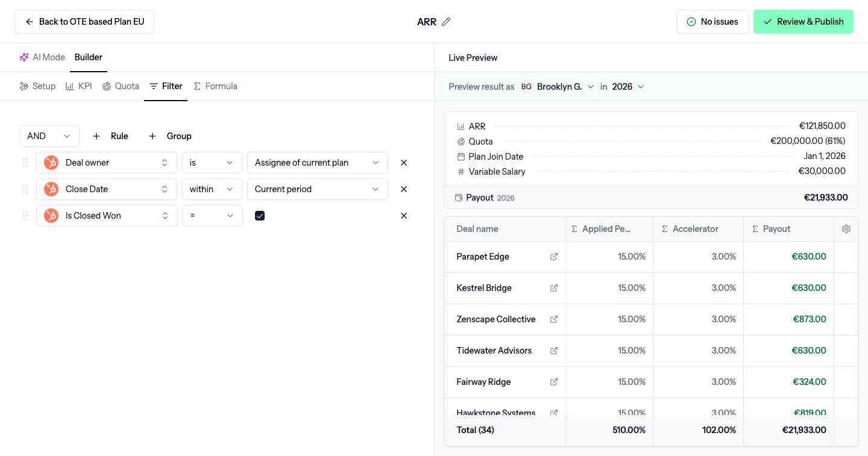The width and height of the screenshot is (868, 456).
Task: Open the Current period value dropdown
Action: (318, 189)
